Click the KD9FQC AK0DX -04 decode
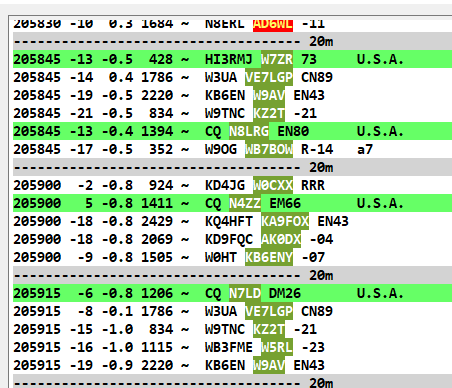 click(x=232, y=239)
